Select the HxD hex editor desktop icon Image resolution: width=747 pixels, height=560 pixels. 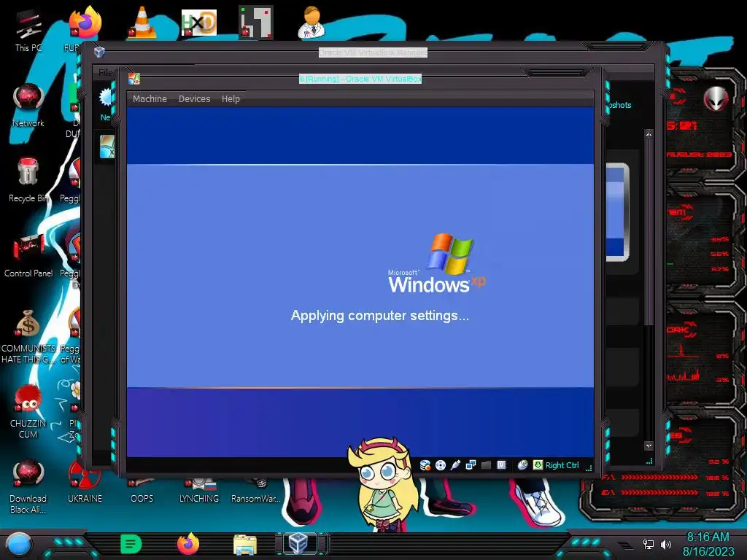click(199, 23)
